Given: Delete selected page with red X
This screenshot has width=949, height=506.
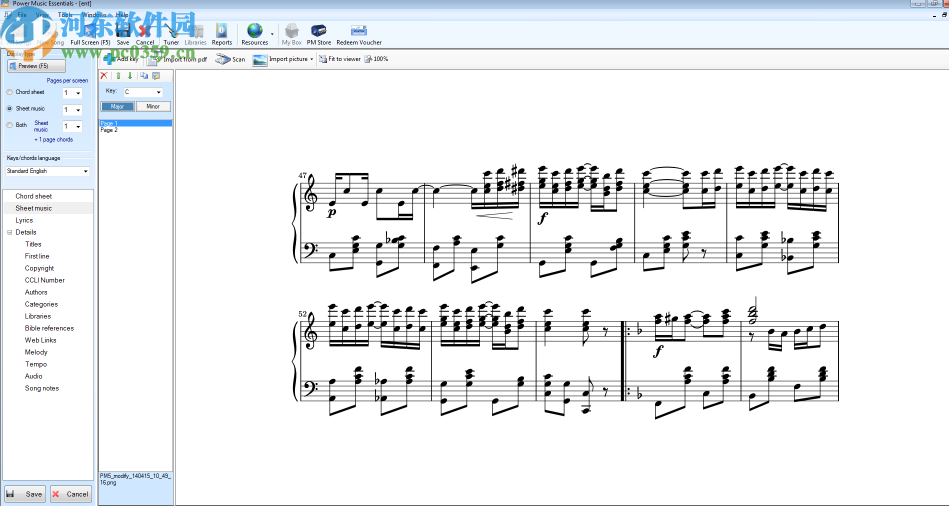Looking at the screenshot, I should pyautogui.click(x=104, y=76).
